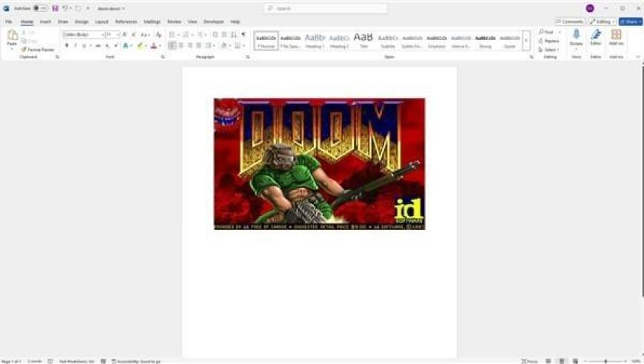The height and width of the screenshot is (364, 644).
Task: Align text left
Action: 172,46
